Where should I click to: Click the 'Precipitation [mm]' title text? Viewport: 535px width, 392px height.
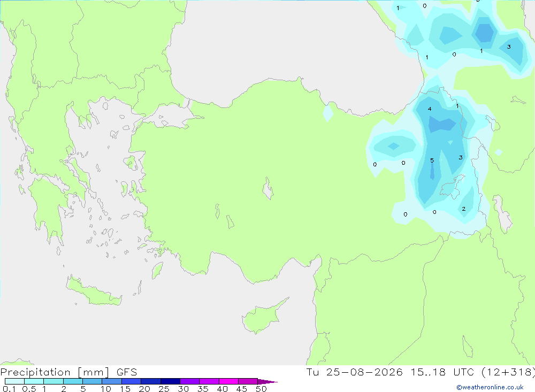click(x=55, y=372)
